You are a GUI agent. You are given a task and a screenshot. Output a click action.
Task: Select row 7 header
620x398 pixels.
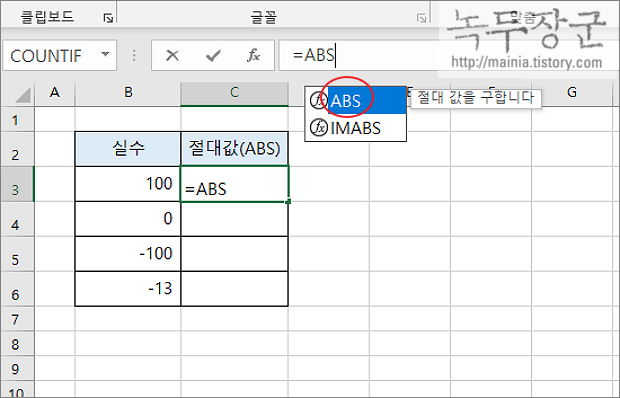pyautogui.click(x=17, y=319)
